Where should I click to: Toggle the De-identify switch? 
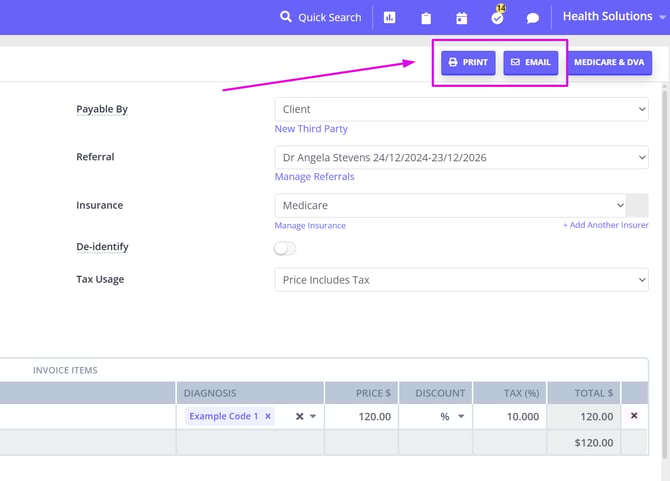click(285, 248)
